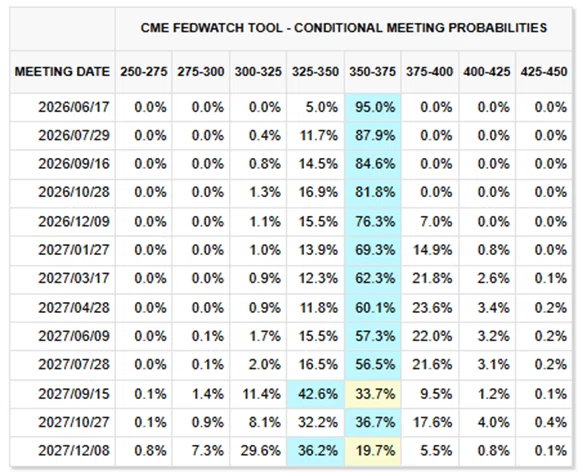The height and width of the screenshot is (476, 587).
Task: Click the 2026/12/09 meeting date
Action: pyautogui.click(x=74, y=222)
